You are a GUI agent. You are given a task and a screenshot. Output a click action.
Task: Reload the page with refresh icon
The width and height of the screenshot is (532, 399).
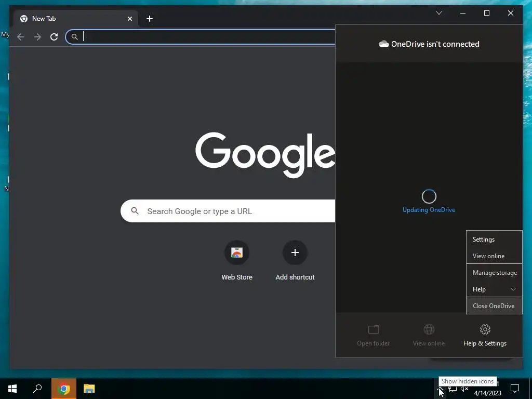point(54,37)
